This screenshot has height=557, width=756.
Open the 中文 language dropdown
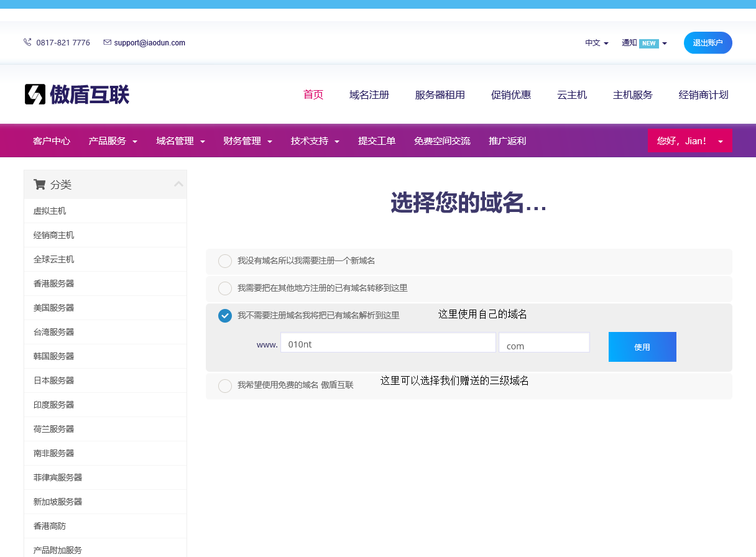point(596,43)
